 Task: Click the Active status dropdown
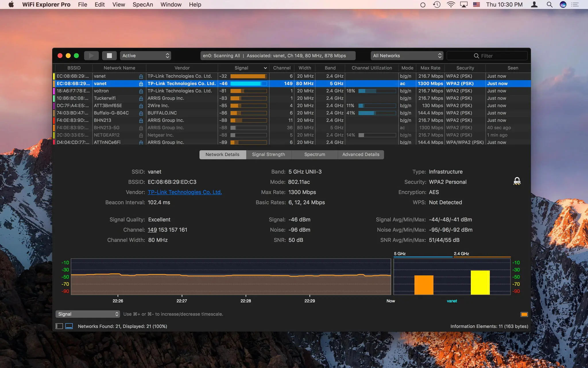(x=145, y=55)
